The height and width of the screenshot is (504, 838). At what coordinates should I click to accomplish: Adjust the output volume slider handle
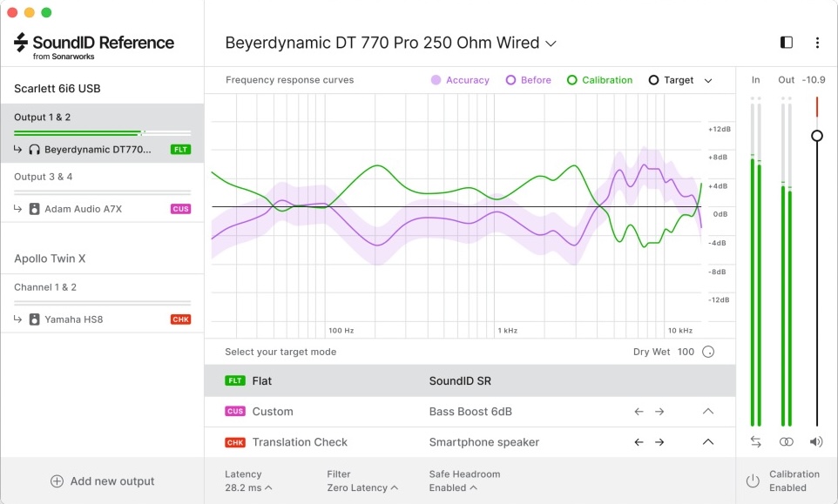(x=817, y=136)
